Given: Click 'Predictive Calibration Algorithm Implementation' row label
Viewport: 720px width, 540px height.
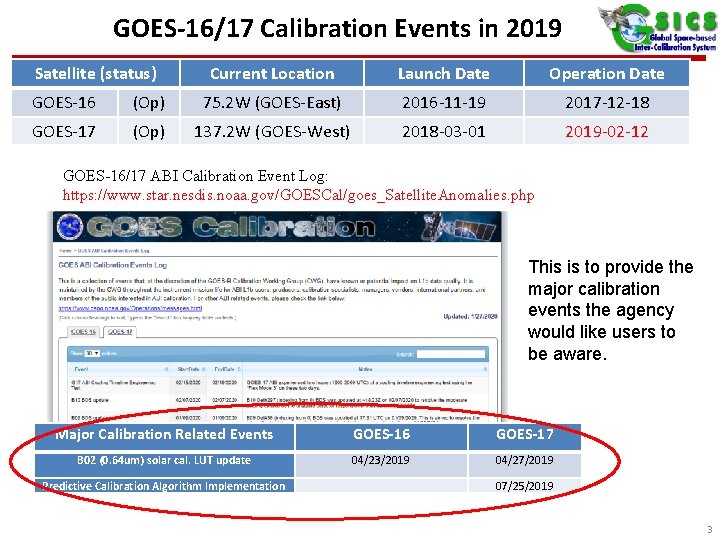Looking at the screenshot, I should pyautogui.click(x=163, y=486).
